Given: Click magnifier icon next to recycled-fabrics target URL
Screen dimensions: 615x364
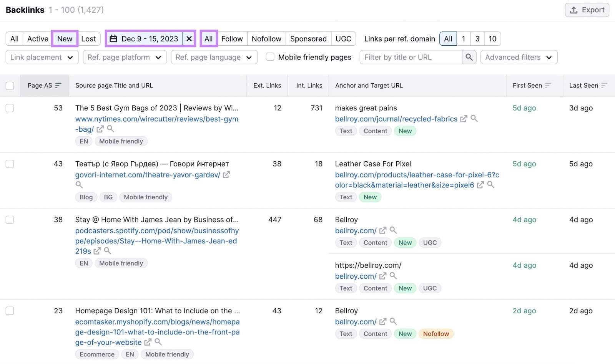Looking at the screenshot, I should (x=474, y=119).
